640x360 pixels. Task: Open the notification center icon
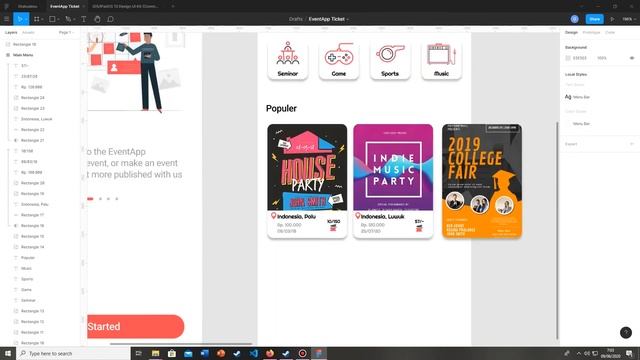(x=629, y=353)
